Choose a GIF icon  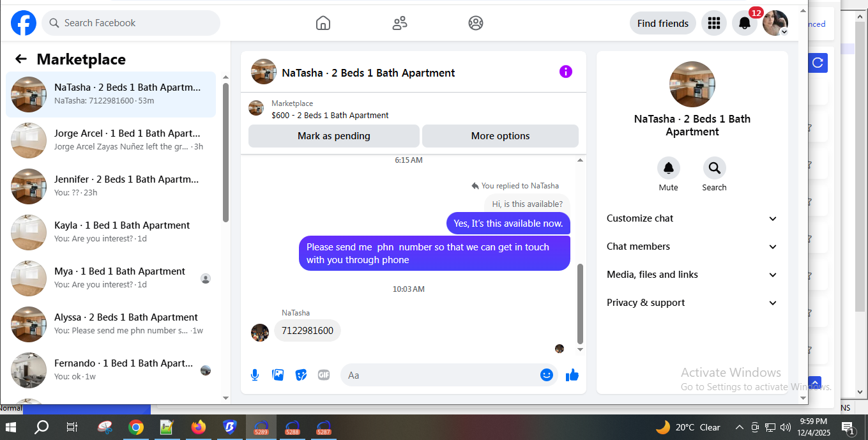(x=324, y=375)
